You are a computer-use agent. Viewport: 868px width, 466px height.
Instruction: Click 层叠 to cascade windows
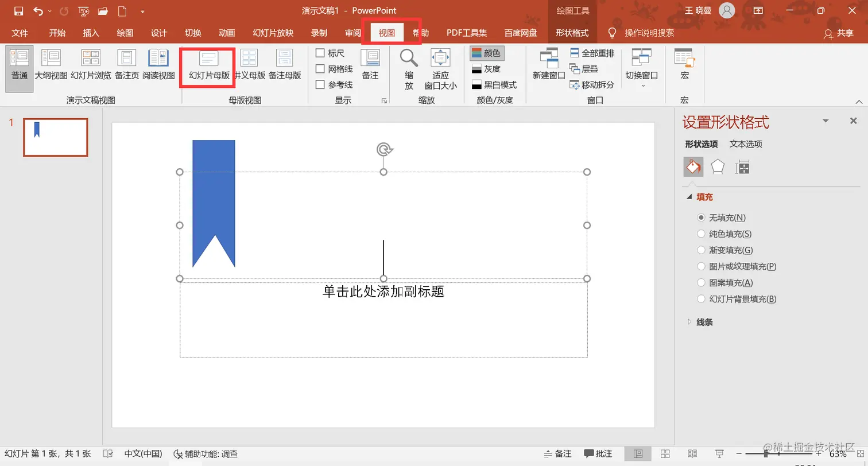tap(584, 69)
